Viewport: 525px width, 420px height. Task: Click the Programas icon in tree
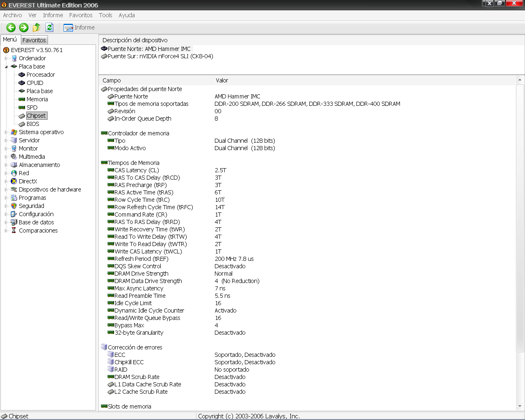click(x=14, y=198)
